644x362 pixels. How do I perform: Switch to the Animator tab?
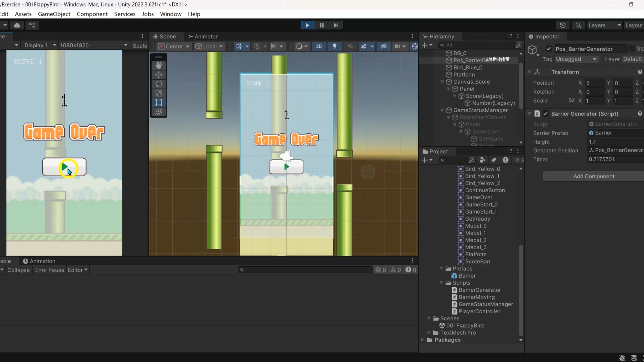pyautogui.click(x=203, y=36)
